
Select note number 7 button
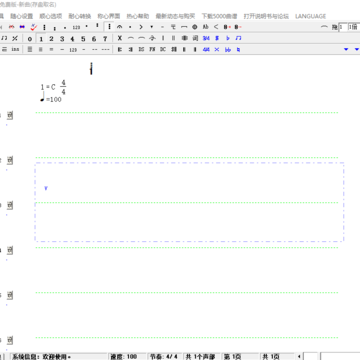[x=105, y=39]
